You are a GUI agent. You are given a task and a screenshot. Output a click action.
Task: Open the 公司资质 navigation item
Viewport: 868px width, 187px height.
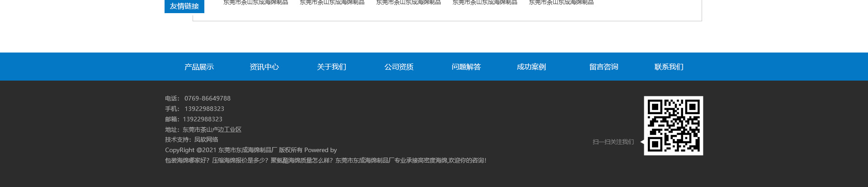tap(399, 67)
